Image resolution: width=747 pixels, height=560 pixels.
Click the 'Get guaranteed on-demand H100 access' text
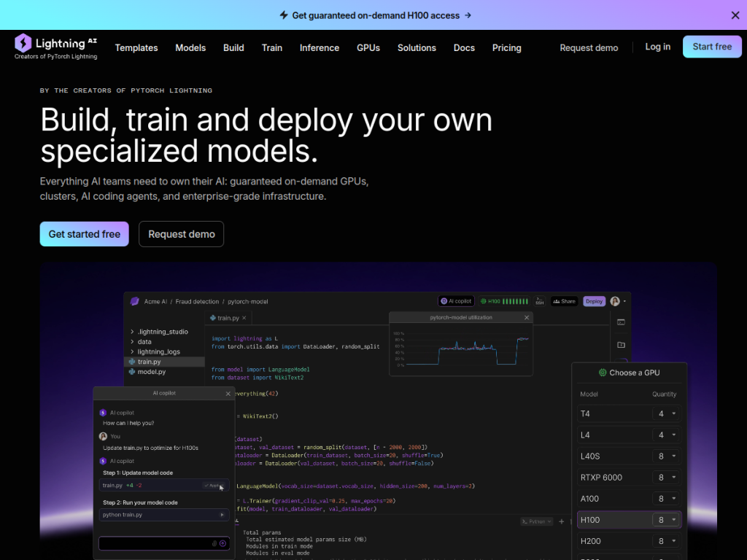[x=376, y=15]
